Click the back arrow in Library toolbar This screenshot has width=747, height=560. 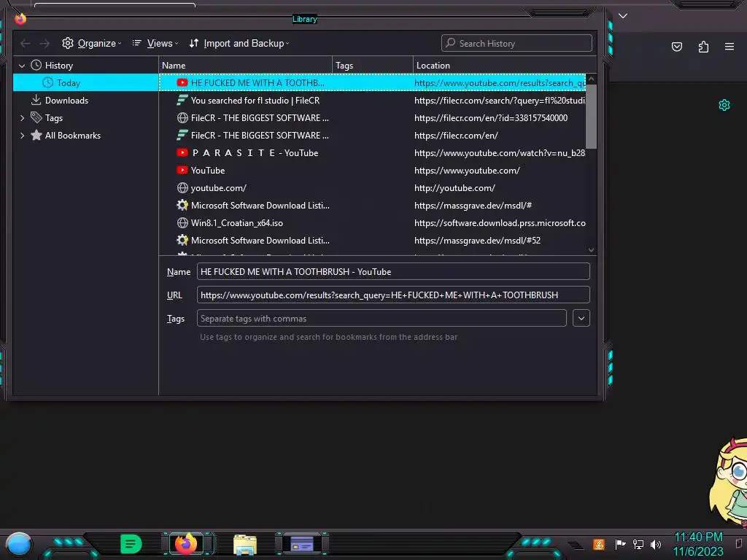coord(26,44)
